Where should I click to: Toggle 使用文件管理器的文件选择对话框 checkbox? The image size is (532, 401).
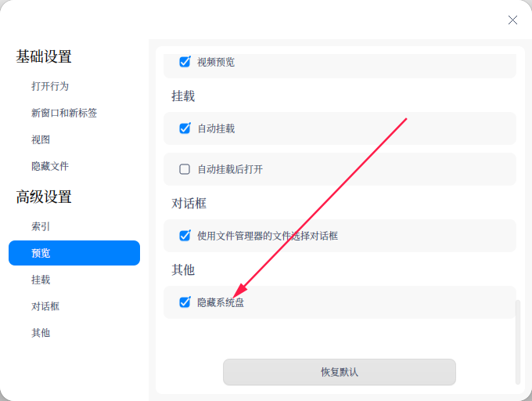(x=185, y=235)
